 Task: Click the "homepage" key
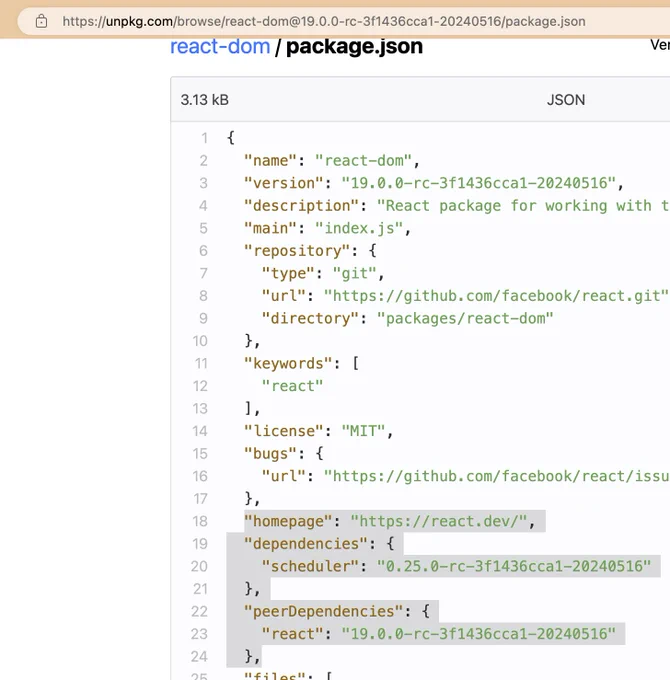tap(288, 521)
